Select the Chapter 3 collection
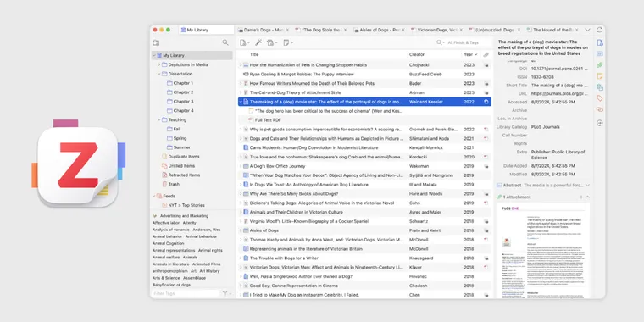This screenshot has width=644, height=322. 183,102
